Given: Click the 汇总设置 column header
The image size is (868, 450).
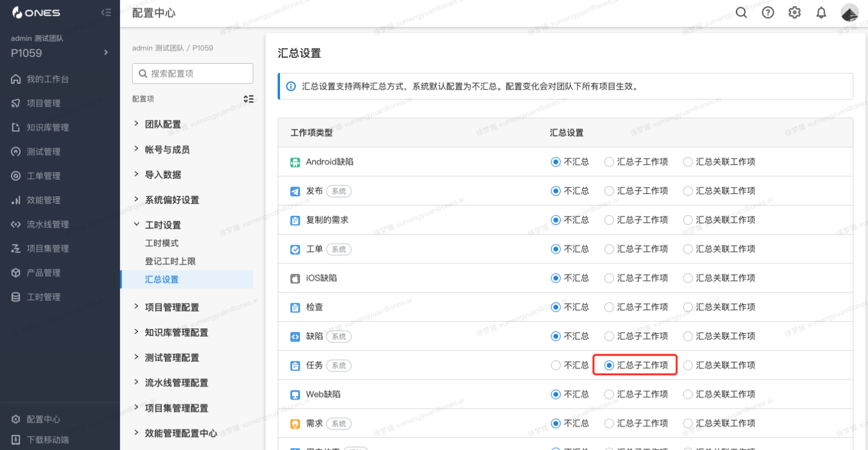Looking at the screenshot, I should 567,133.
